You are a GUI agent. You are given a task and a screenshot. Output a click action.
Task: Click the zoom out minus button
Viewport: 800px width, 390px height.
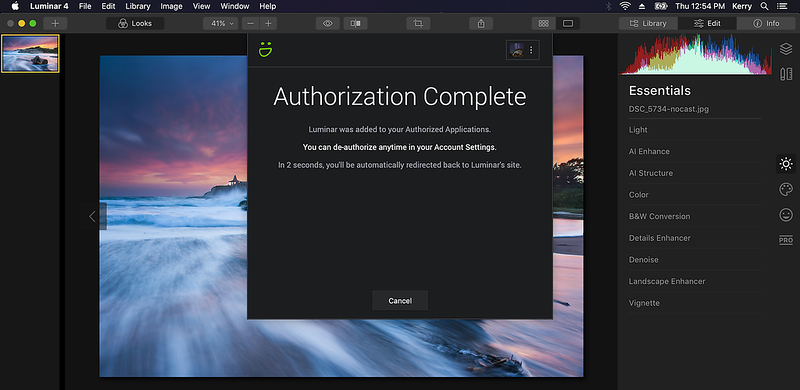(x=251, y=23)
